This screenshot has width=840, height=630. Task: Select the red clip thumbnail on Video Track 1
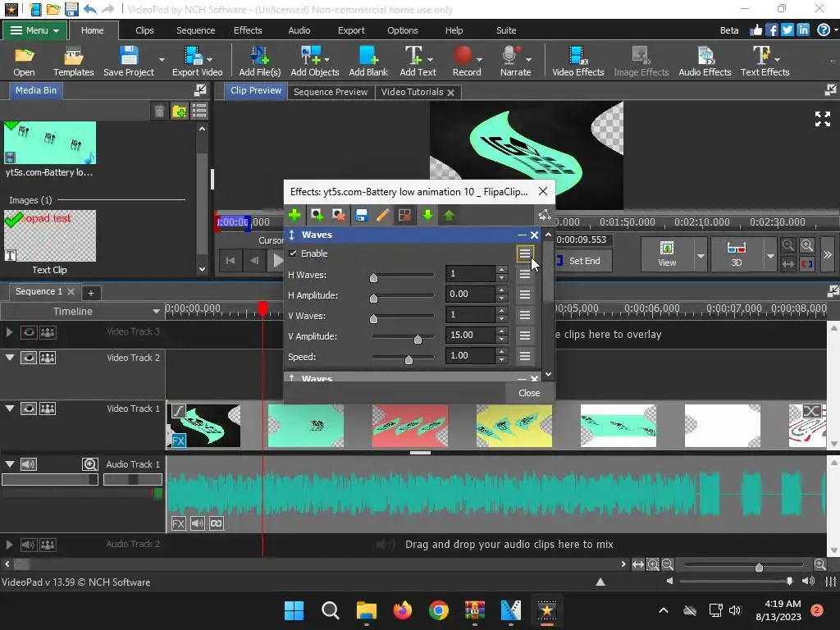point(410,426)
